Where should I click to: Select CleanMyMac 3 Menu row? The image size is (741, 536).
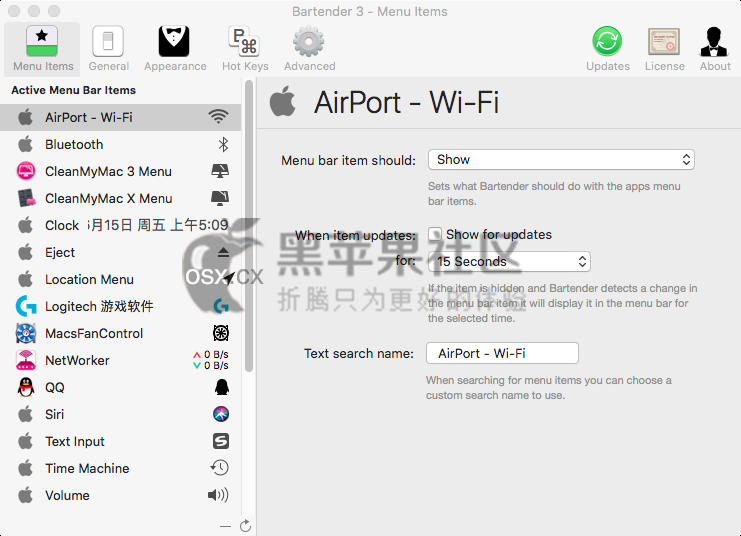point(121,171)
